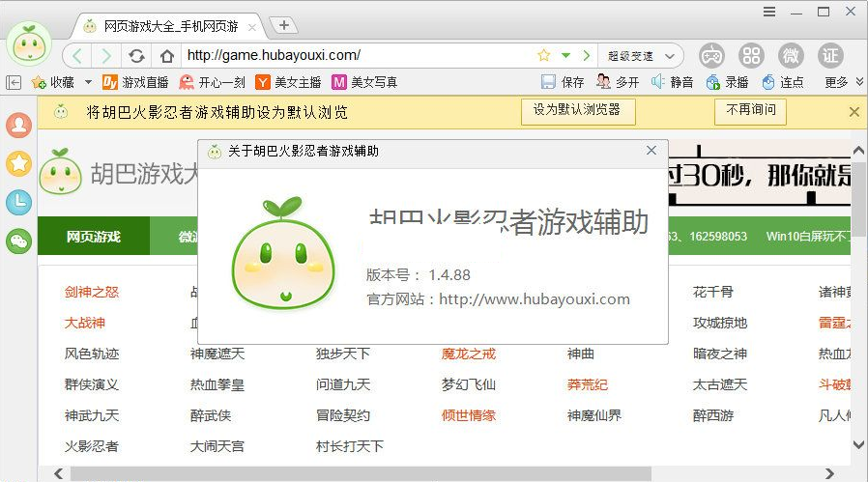Click the URL address bar field
Viewport: 868px width, 482px height.
tap(358, 55)
